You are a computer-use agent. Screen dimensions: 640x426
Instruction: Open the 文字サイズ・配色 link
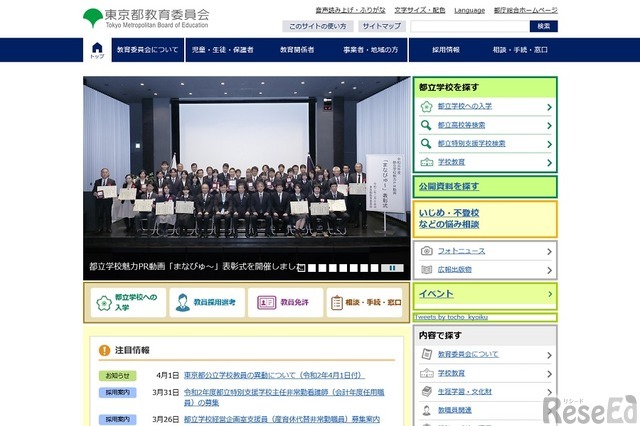[420, 10]
